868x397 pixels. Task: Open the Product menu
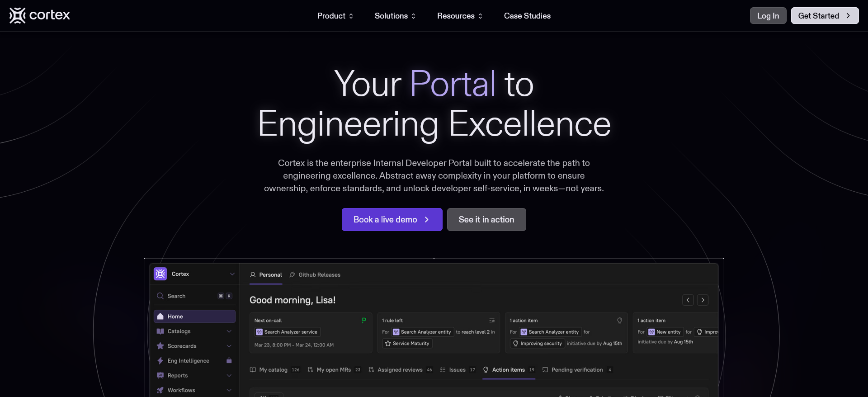(x=335, y=16)
